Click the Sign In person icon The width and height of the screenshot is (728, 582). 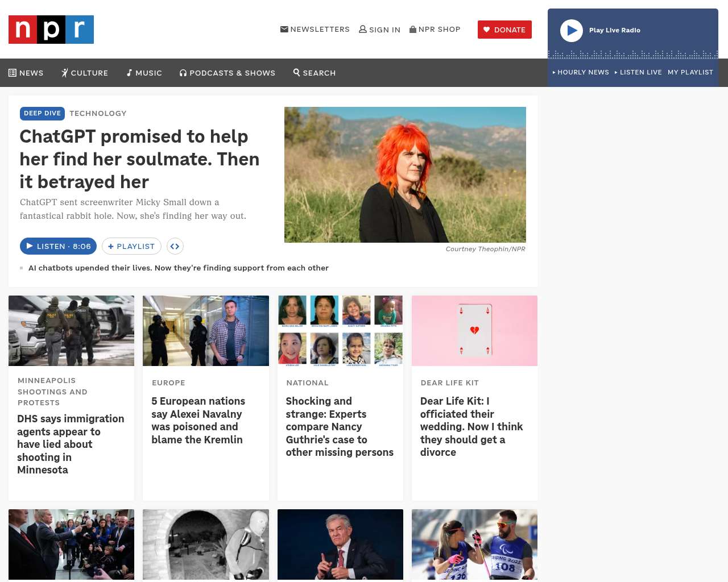(363, 29)
